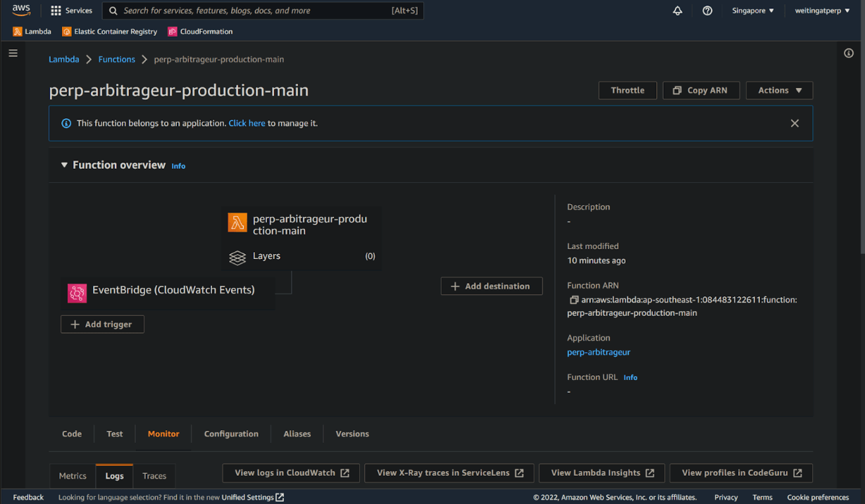Click the View X-Ray traces in ServiceLens button
Viewport: 865px width, 504px height.
pyautogui.click(x=449, y=473)
